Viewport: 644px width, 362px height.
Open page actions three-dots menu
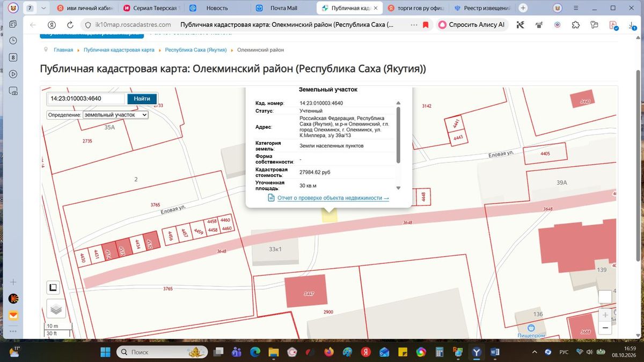[x=414, y=25]
